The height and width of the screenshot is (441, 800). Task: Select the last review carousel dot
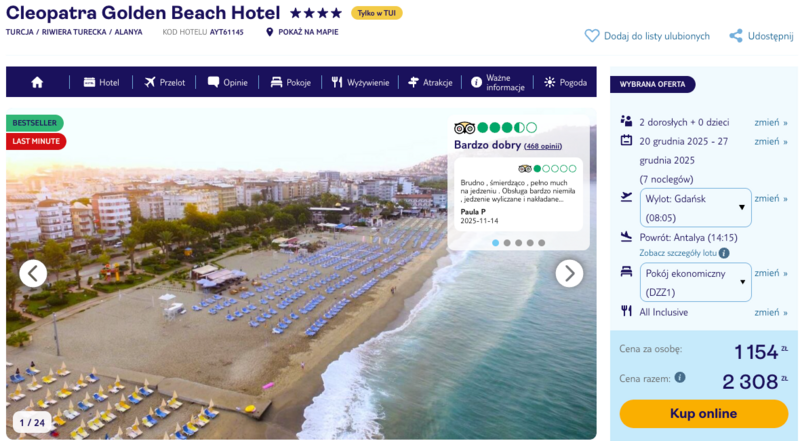coord(542,242)
